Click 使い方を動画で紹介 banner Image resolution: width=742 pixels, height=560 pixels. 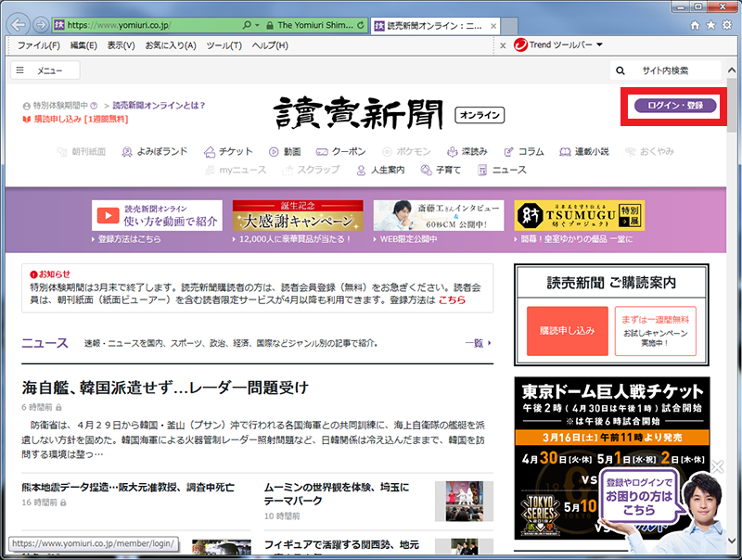pyautogui.click(x=157, y=215)
